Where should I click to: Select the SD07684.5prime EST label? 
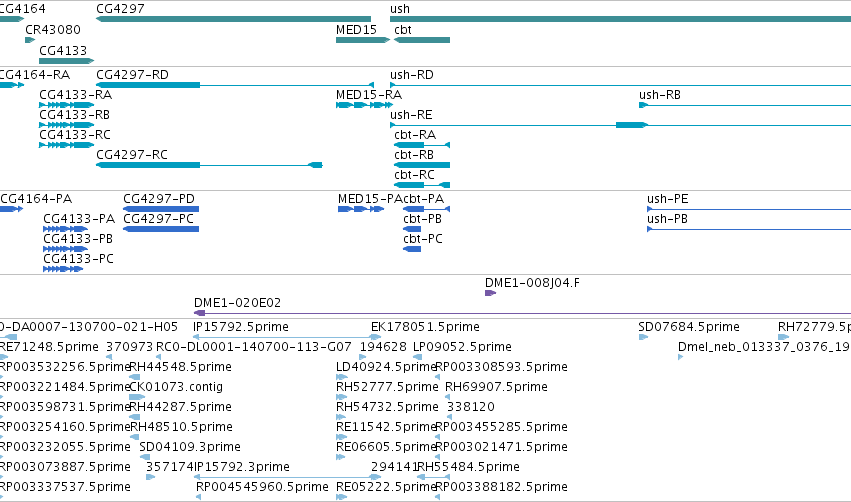tap(689, 327)
